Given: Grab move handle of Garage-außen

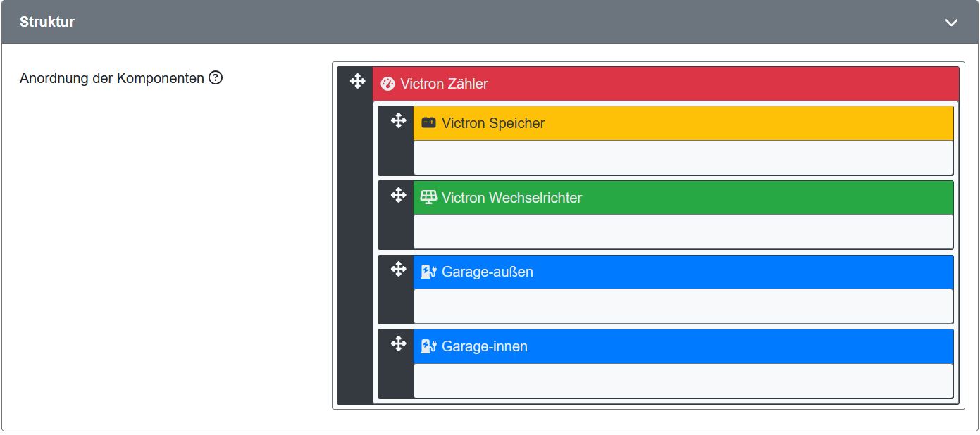Looking at the screenshot, I should click(x=398, y=269).
